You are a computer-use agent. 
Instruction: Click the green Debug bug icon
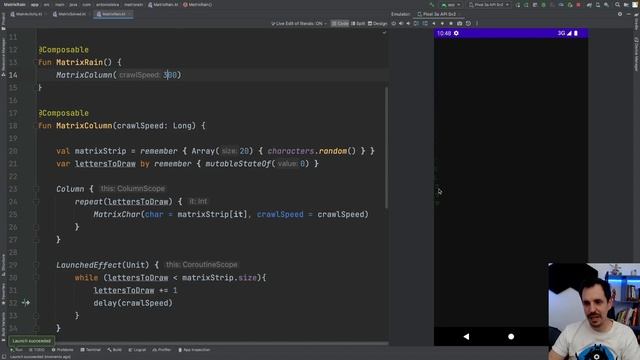(544, 5)
